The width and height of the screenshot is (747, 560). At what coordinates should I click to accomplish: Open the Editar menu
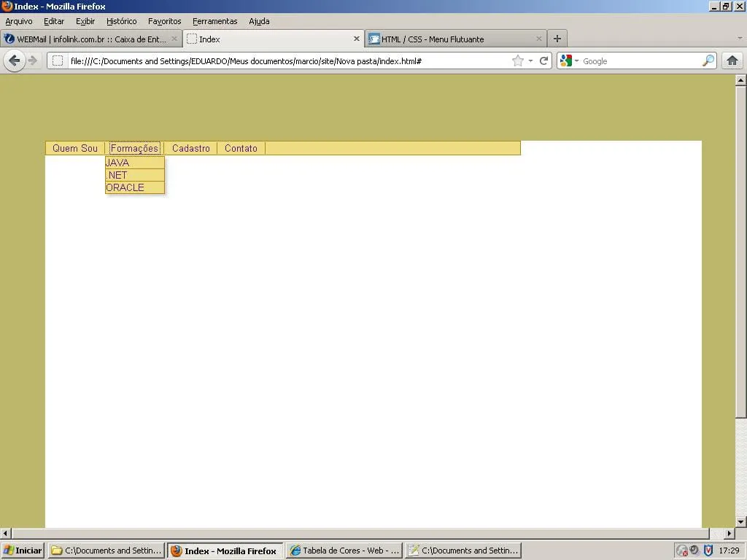54,21
